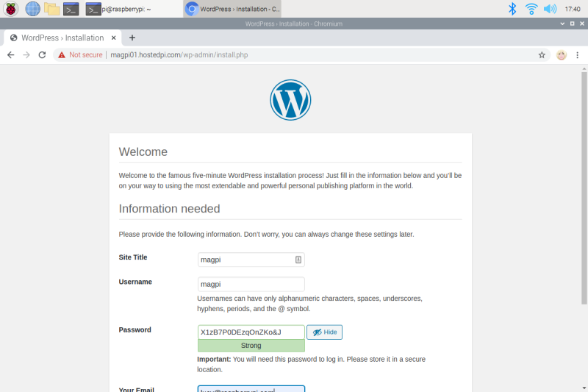Open the volume control speaker icon
Image resolution: width=588 pixels, height=392 pixels.
coord(550,9)
